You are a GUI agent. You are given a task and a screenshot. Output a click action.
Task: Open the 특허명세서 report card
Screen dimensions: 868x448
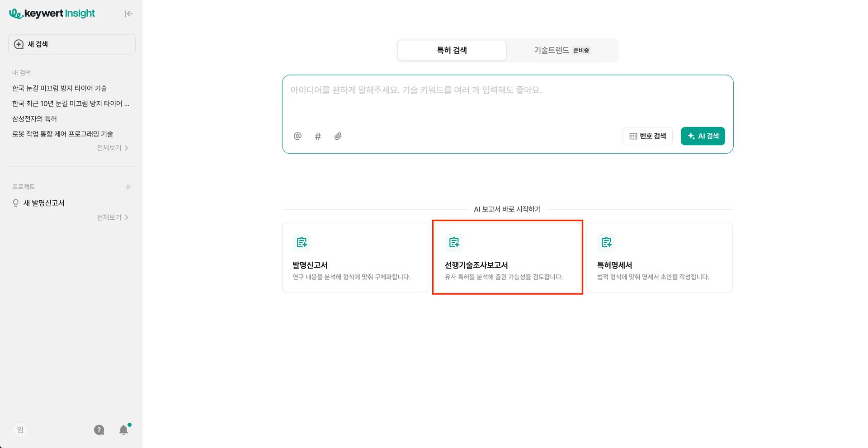coord(659,258)
